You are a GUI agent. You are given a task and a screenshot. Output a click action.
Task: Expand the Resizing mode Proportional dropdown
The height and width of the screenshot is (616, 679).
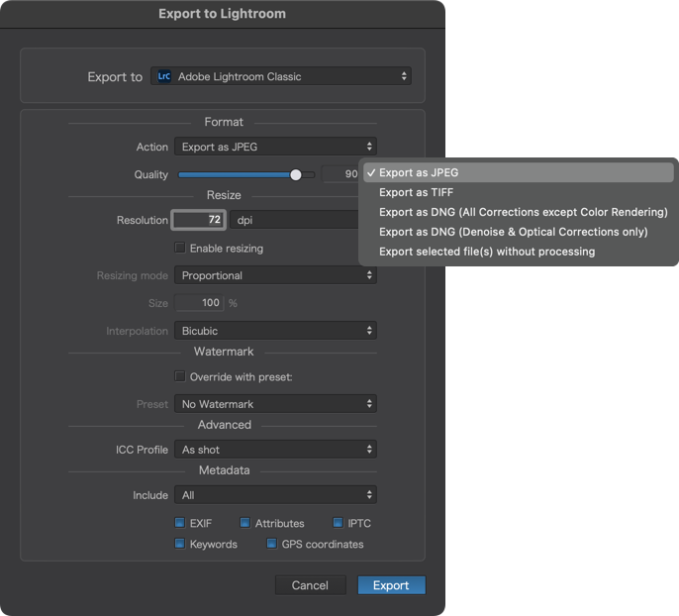(x=275, y=275)
